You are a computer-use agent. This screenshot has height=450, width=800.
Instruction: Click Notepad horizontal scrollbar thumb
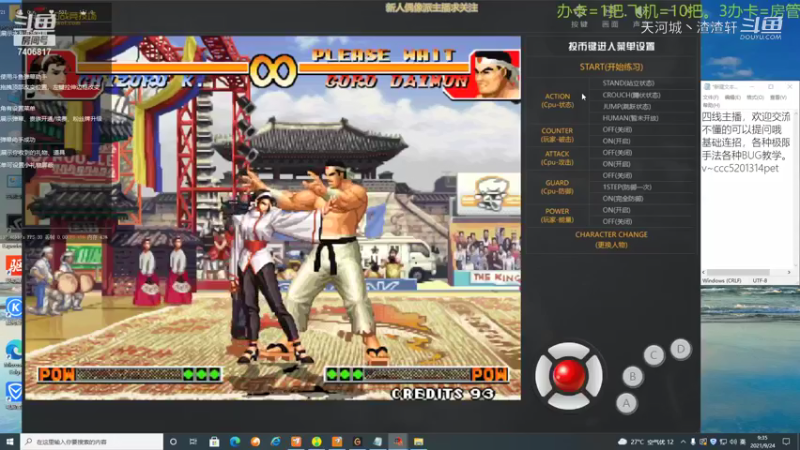(x=738, y=272)
